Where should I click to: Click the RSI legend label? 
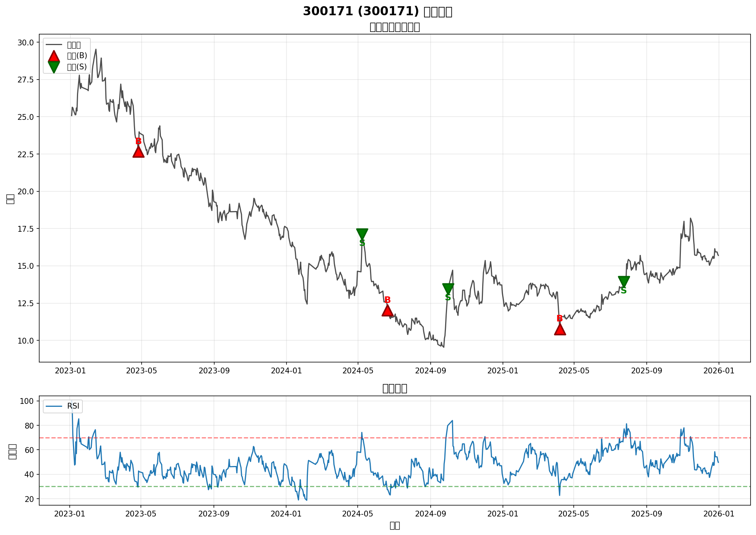click(73, 406)
